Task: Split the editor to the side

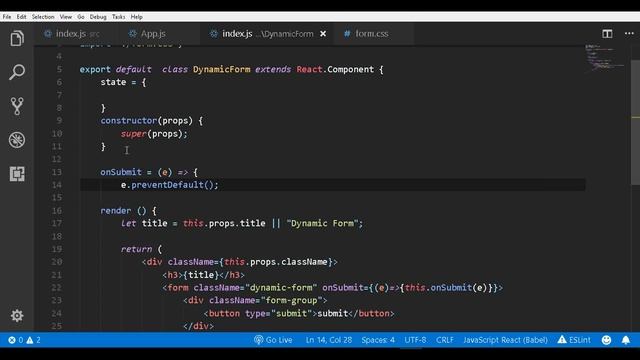Action: click(x=607, y=34)
